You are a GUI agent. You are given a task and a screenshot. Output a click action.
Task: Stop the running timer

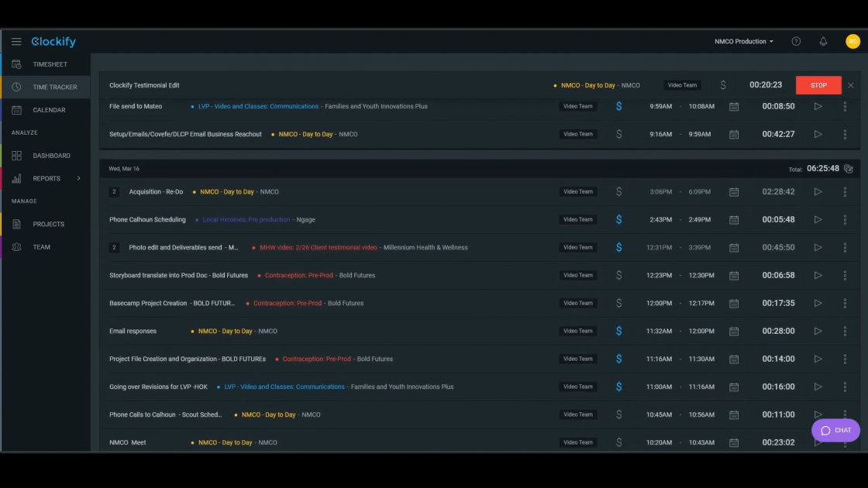pyautogui.click(x=818, y=85)
